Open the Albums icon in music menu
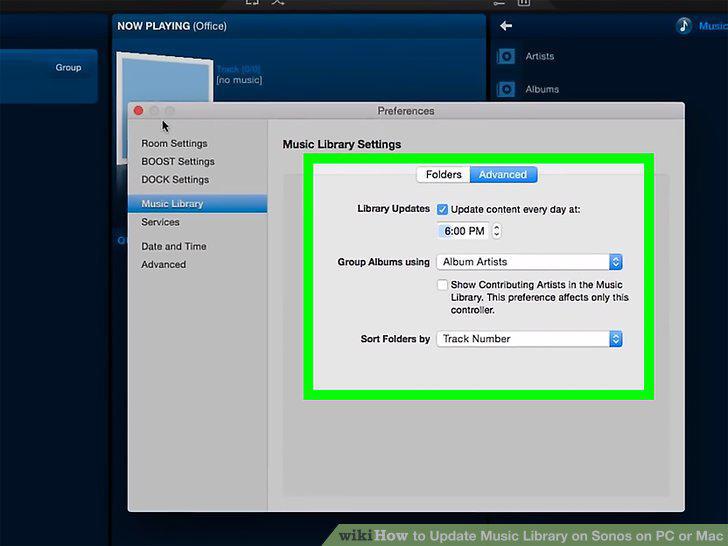728x546 pixels. [x=506, y=89]
